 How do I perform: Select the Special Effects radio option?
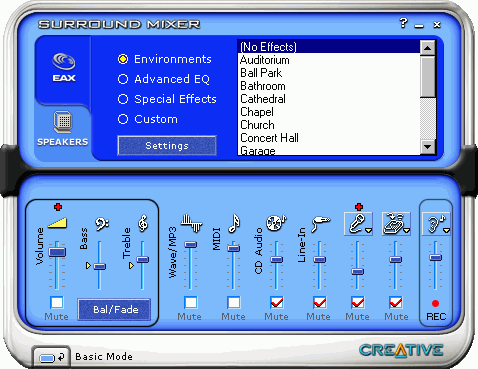click(x=123, y=99)
